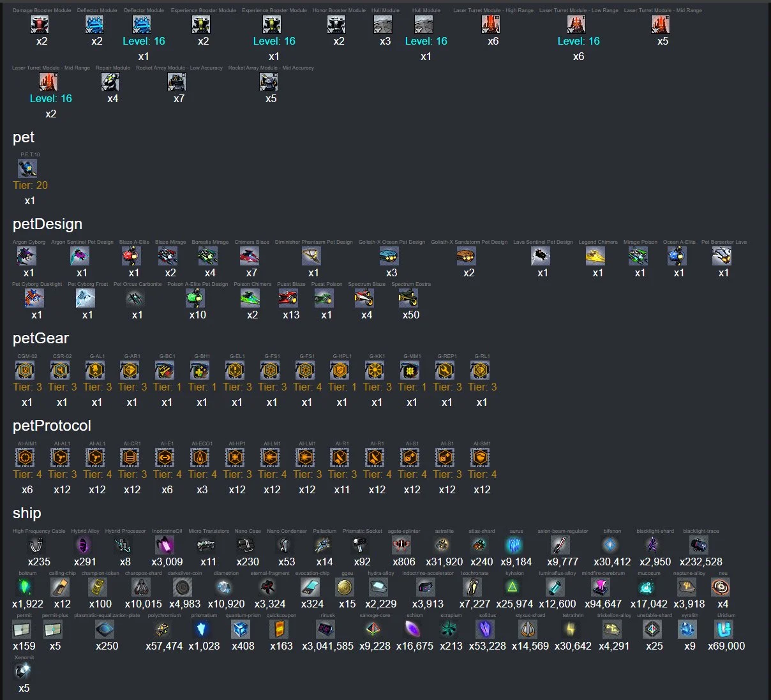Click the Spectrum Eostra pet design
The image size is (771, 700).
(x=409, y=299)
